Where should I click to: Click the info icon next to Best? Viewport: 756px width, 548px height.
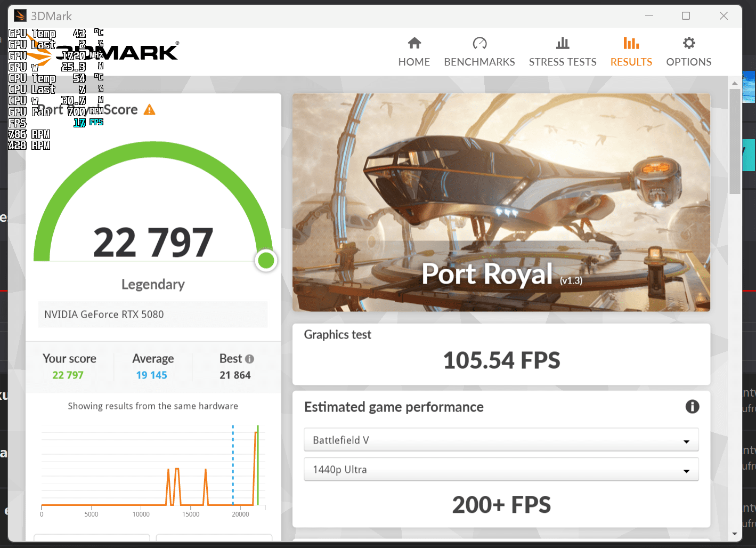(x=249, y=359)
